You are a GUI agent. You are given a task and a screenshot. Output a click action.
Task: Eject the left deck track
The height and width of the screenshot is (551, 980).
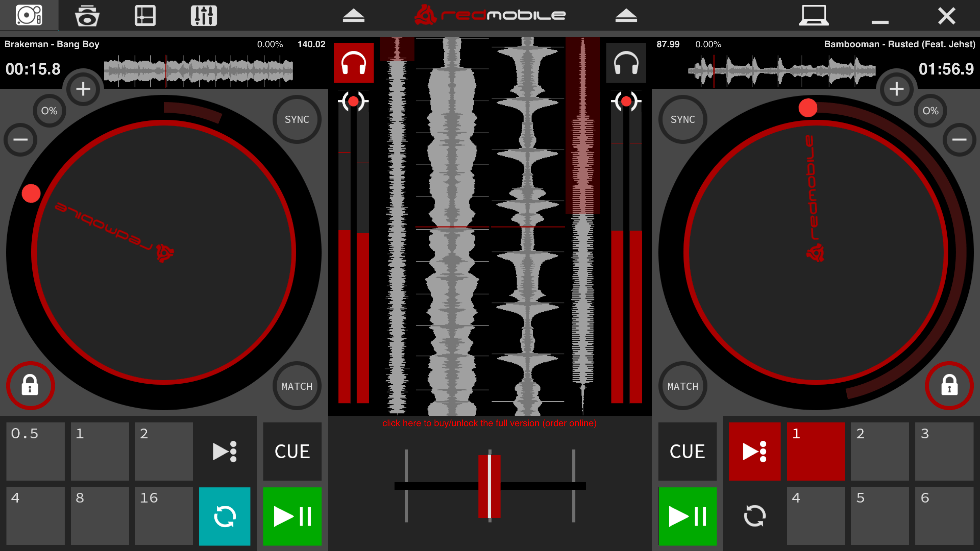354,16
